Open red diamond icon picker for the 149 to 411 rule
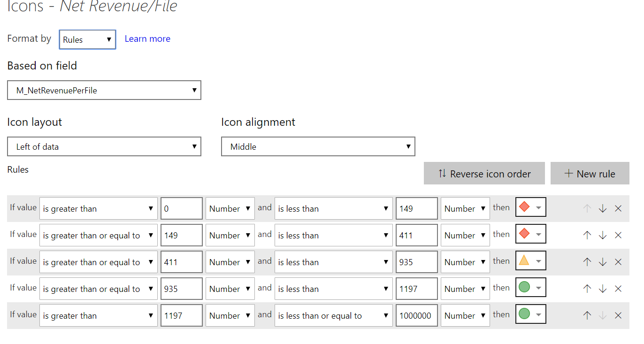The width and height of the screenshot is (644, 344). (531, 234)
